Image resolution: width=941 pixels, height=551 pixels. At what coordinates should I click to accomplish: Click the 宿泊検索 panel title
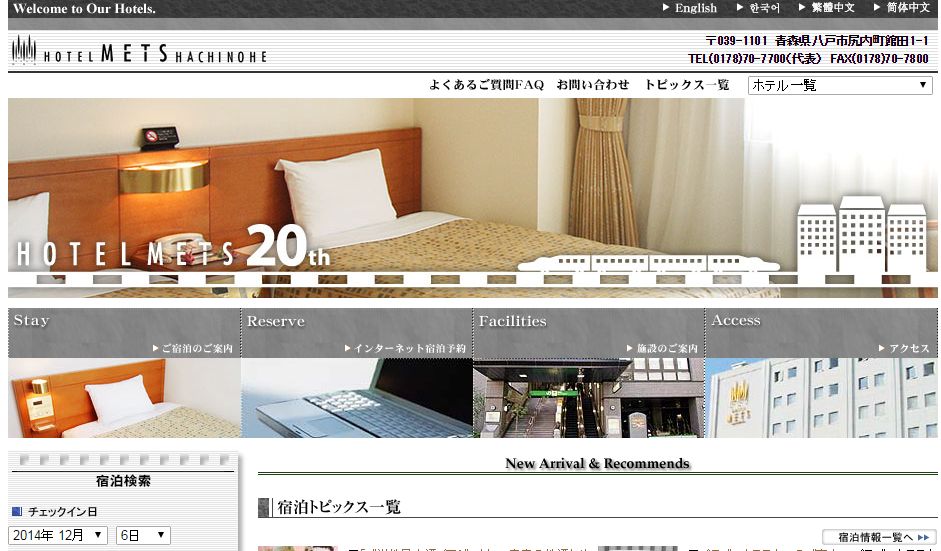(x=123, y=481)
